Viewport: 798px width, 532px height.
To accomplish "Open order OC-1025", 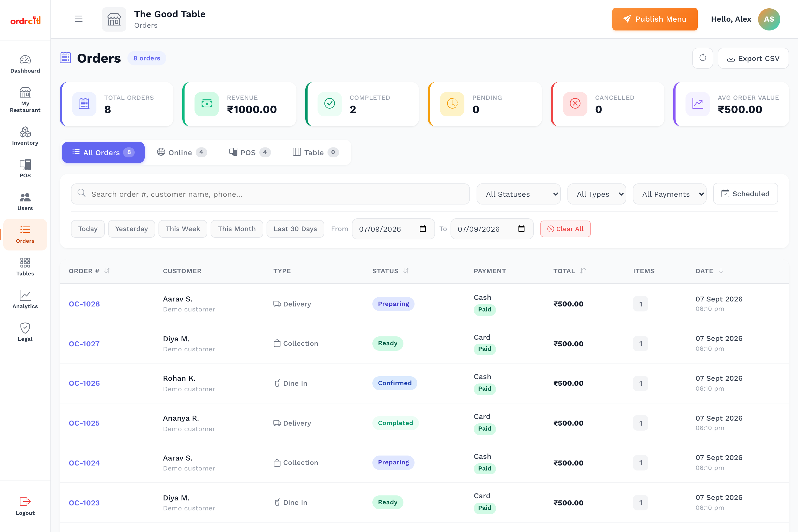I will coord(84,423).
